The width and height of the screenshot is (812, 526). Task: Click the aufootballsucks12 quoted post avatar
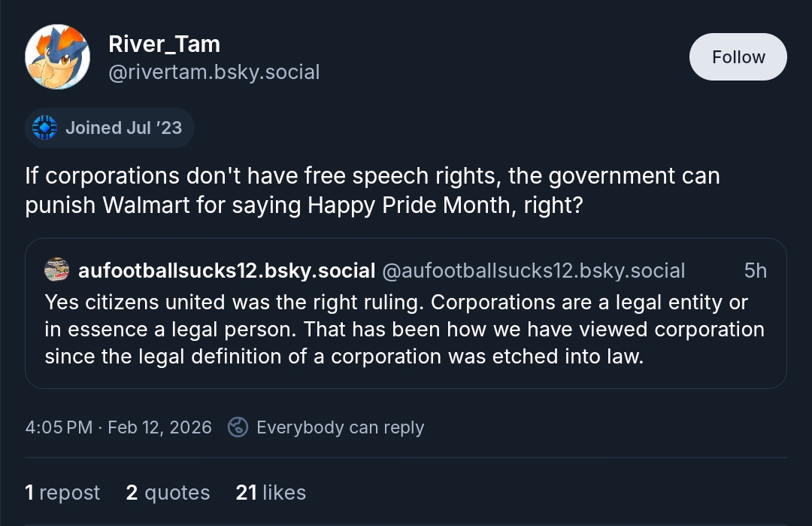tap(56, 270)
